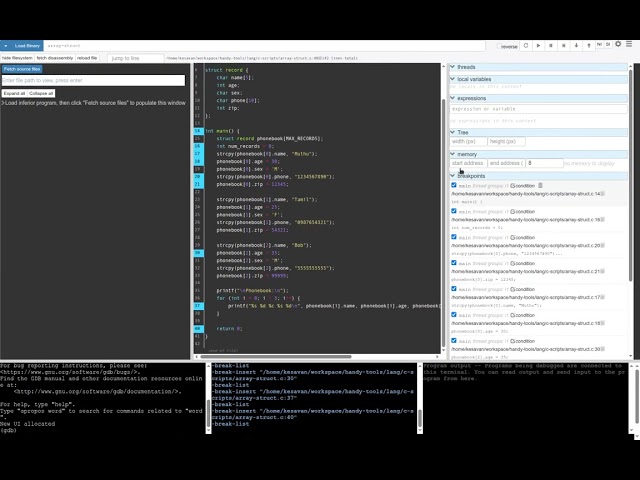The height and width of the screenshot is (480, 640).
Task: Click Expand all button
Action: pos(14,93)
